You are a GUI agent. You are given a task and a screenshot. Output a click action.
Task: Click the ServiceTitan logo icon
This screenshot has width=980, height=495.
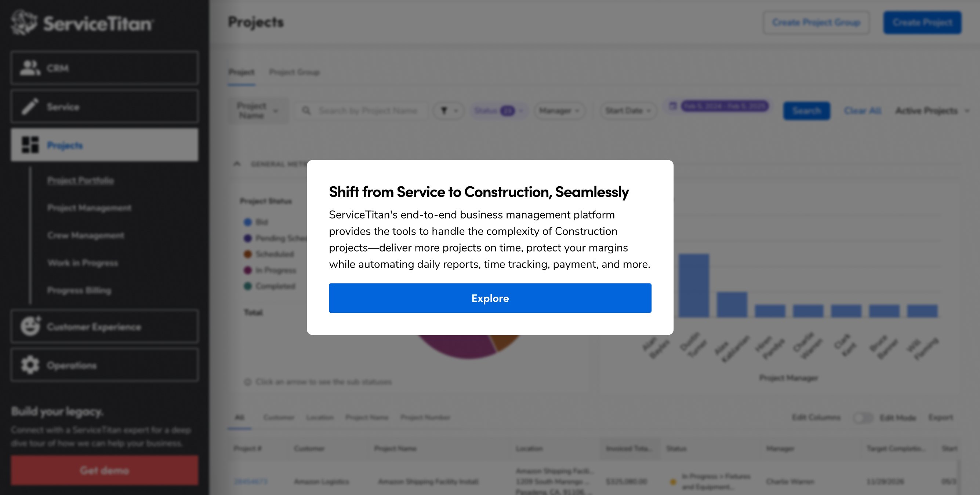coord(24,22)
